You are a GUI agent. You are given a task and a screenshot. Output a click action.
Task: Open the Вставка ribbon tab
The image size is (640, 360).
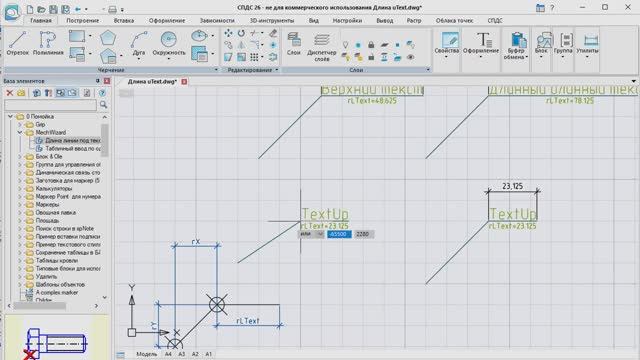(124, 20)
